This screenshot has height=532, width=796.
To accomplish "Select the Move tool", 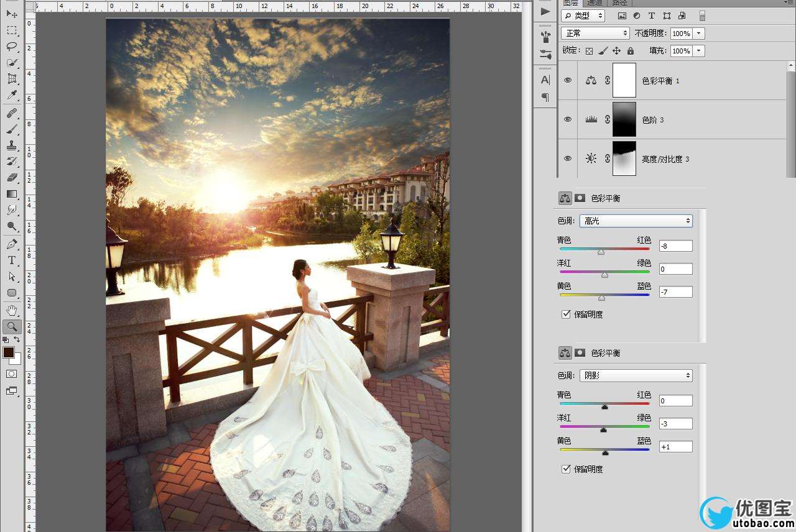I will (12, 14).
